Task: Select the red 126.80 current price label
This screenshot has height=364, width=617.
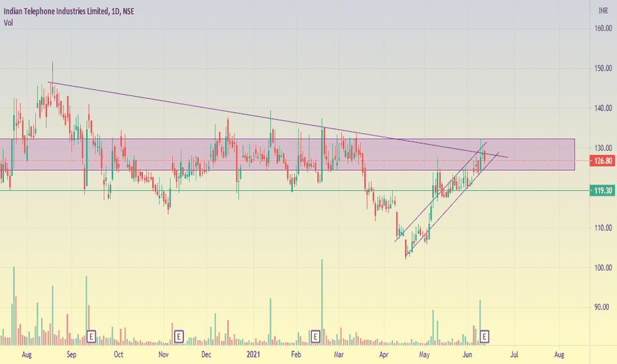Action: (602, 161)
